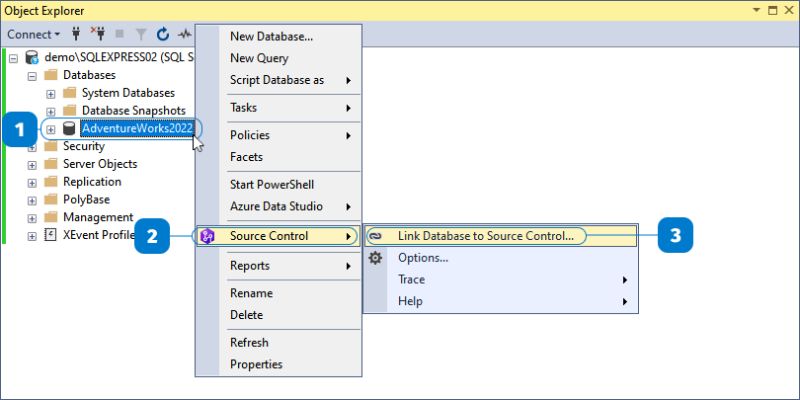The width and height of the screenshot is (800, 400).
Task: Select the Security tree item label
Action: [84, 146]
